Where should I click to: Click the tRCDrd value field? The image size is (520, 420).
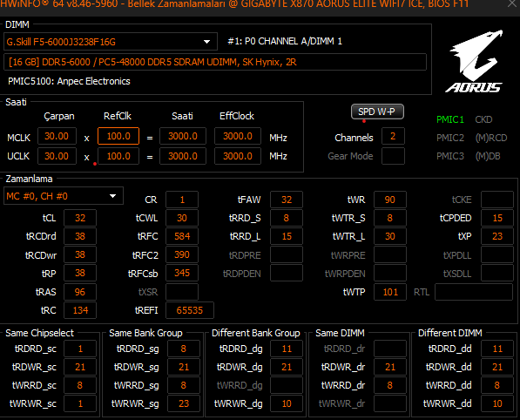click(80, 236)
